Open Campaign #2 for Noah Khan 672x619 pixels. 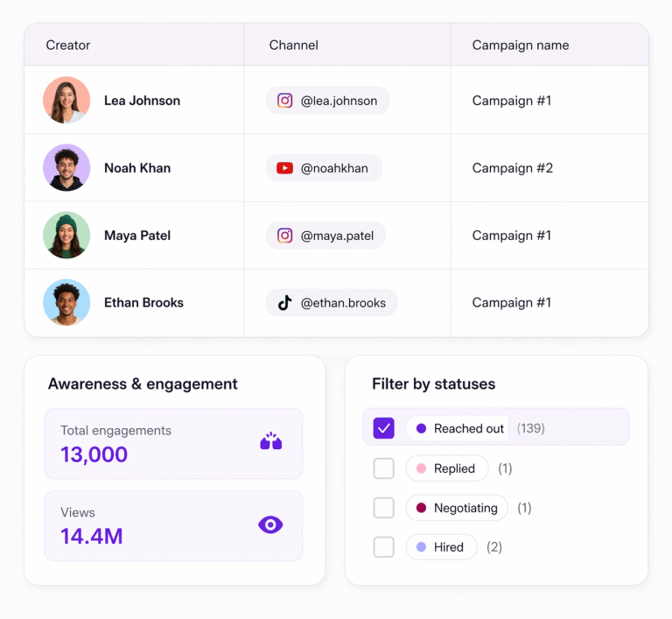tap(512, 168)
